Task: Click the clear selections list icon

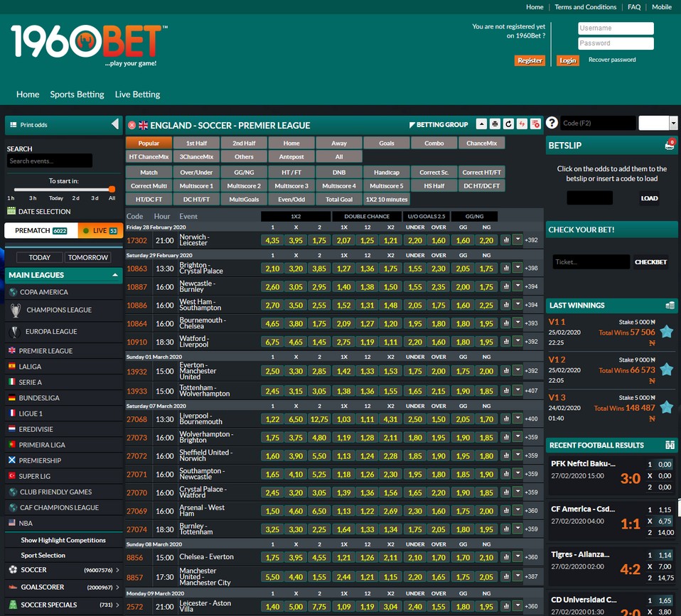Action: pyautogui.click(x=535, y=124)
